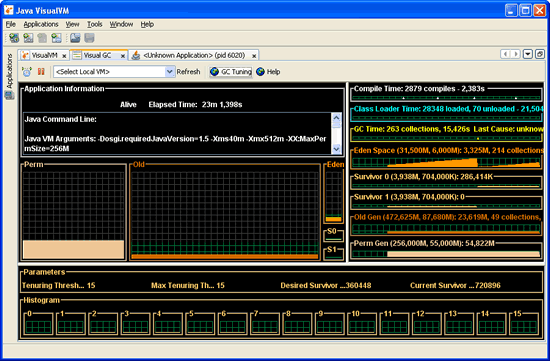Click the S1 survivor space box
The width and height of the screenshot is (550, 361).
(x=333, y=254)
